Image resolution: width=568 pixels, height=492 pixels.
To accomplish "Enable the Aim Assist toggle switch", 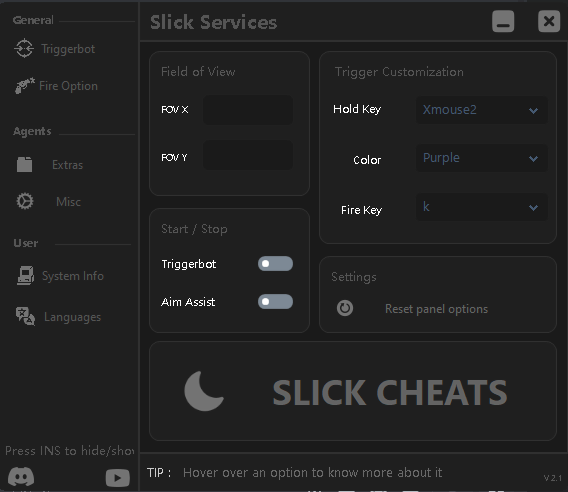I will pos(275,302).
